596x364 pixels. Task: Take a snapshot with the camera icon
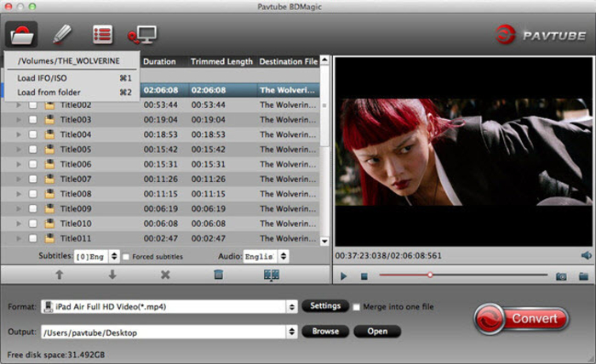[561, 276]
